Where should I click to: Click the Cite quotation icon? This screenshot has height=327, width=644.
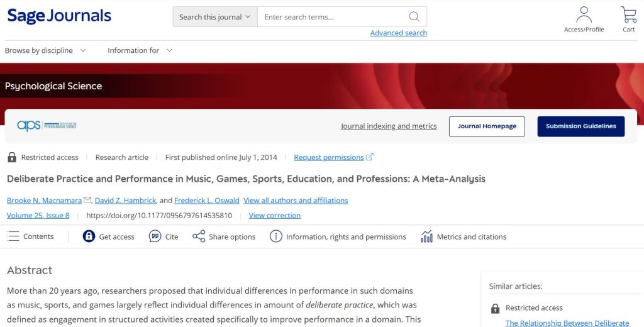coord(155,236)
